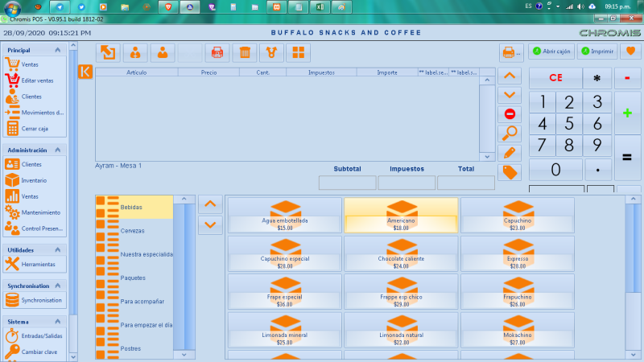Collapse the Synchronisation section
Image resolution: width=644 pixels, height=362 pixels.
[57, 286]
